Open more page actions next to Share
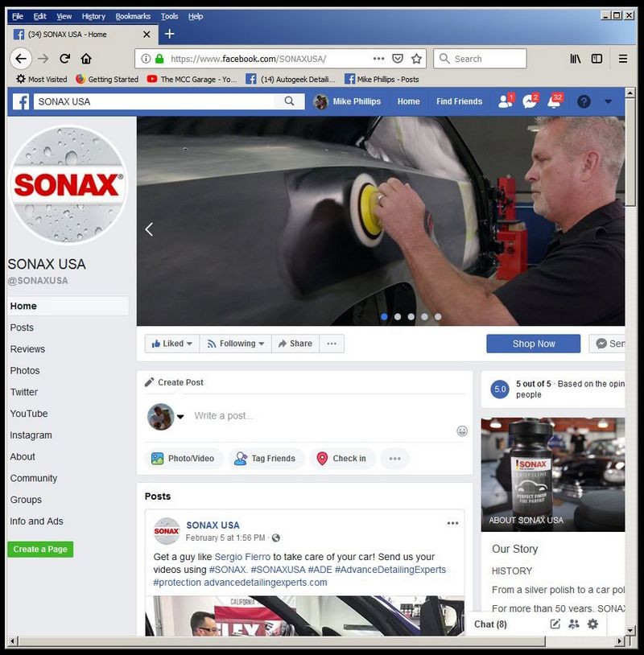 click(x=332, y=344)
